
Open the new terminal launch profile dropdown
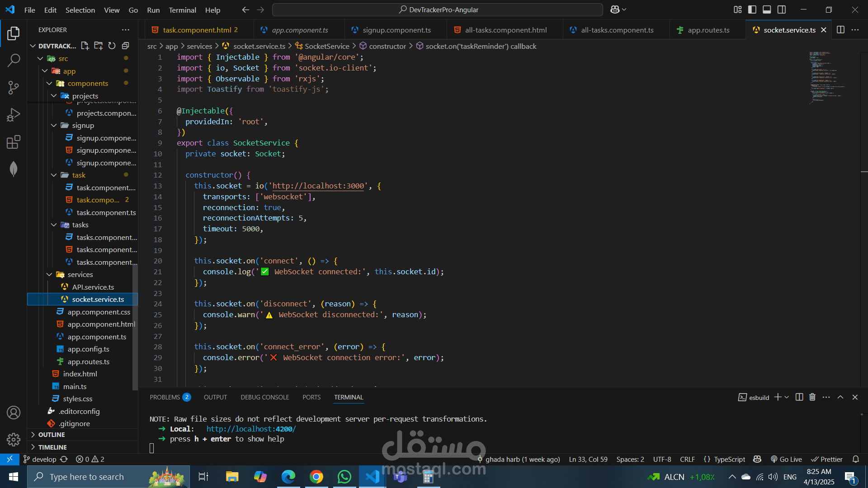787,397
